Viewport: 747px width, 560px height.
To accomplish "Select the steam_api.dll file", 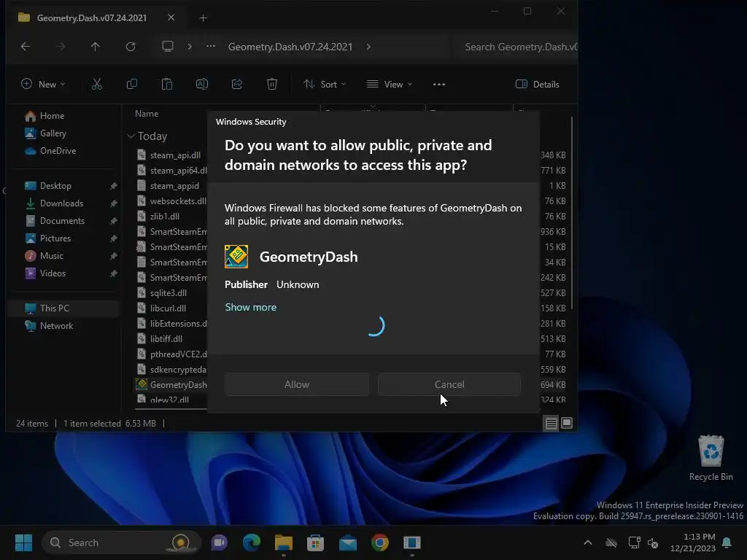I will (x=175, y=155).
